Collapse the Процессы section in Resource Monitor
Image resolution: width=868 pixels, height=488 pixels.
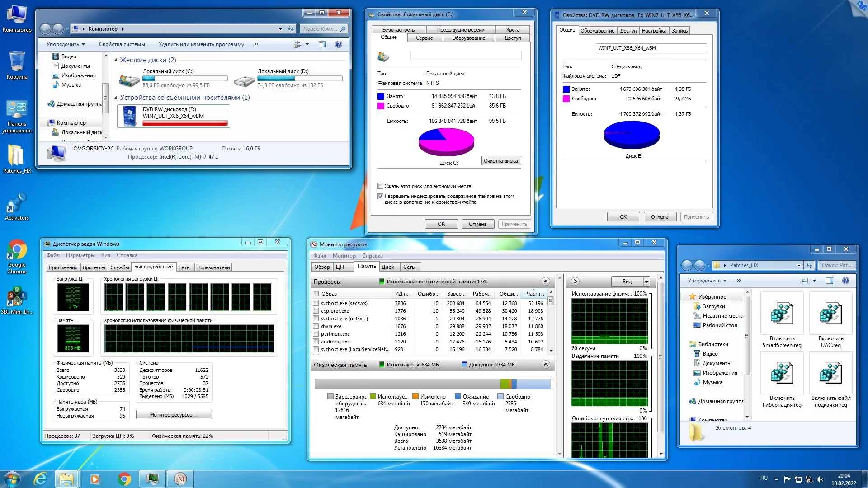546,282
